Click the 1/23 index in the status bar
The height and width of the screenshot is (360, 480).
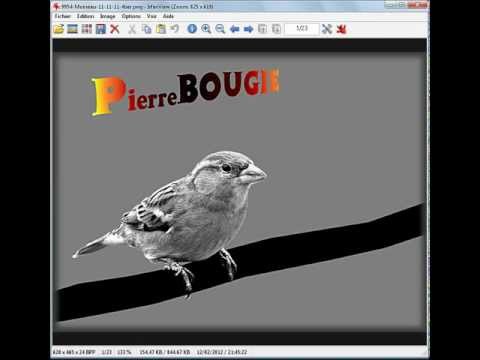click(107, 352)
